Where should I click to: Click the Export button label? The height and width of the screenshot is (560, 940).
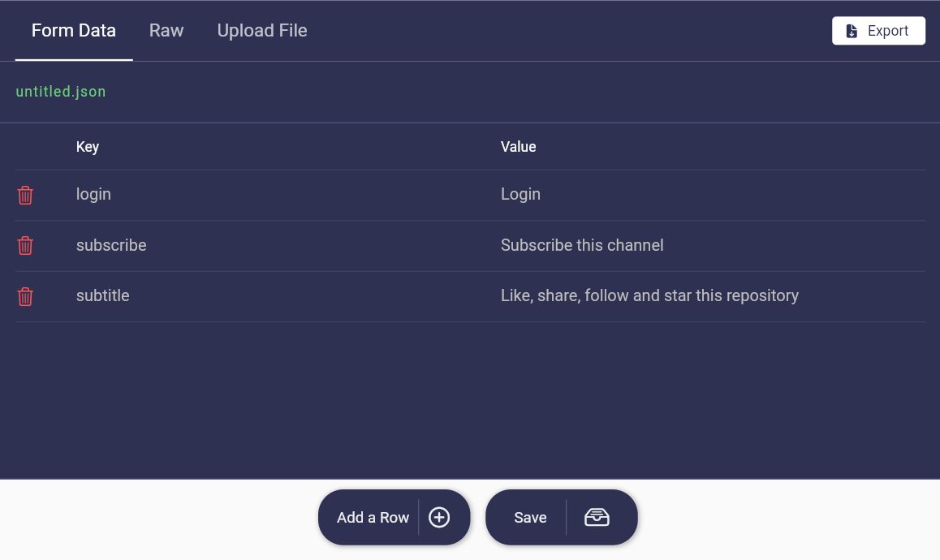pyautogui.click(x=888, y=31)
